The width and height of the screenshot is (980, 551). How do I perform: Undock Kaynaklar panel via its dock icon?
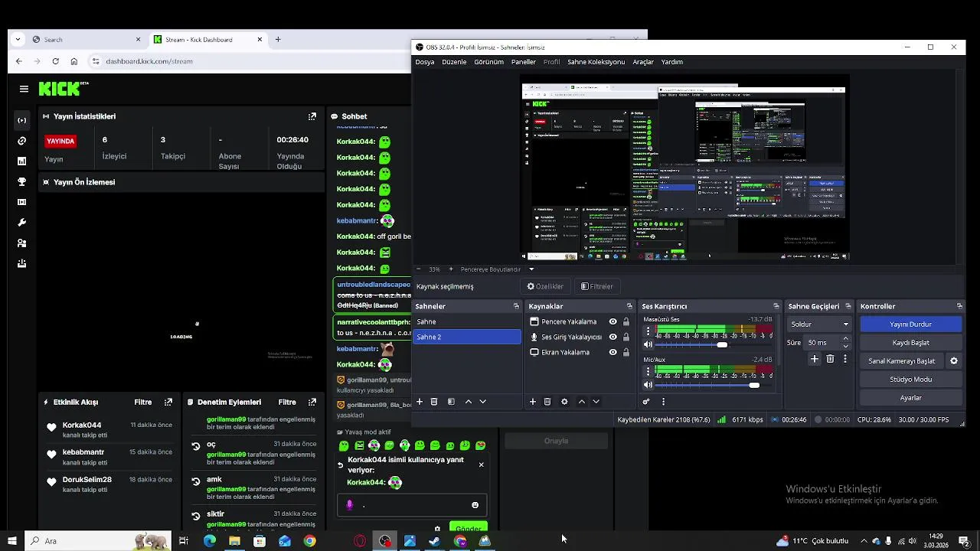click(629, 306)
